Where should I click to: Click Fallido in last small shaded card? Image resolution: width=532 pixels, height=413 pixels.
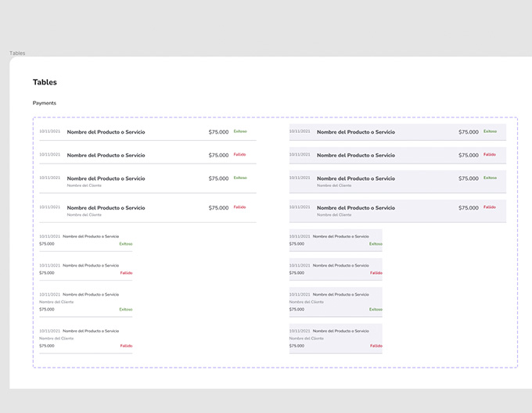point(376,346)
